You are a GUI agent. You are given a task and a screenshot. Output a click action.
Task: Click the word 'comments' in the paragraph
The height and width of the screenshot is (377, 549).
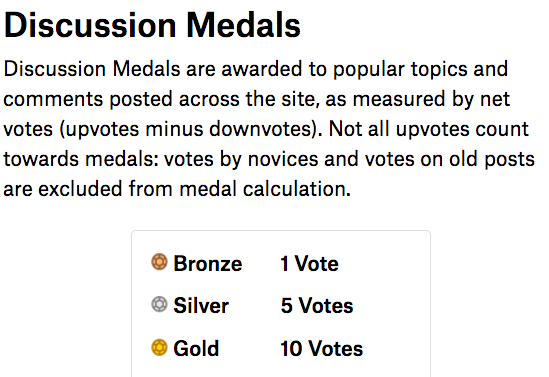point(53,99)
